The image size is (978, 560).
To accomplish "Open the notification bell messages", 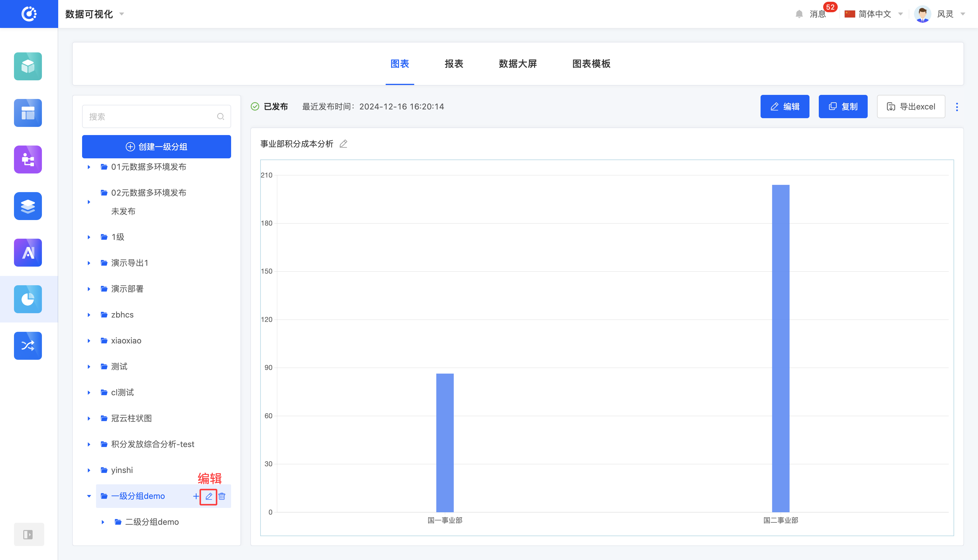I will pos(799,14).
